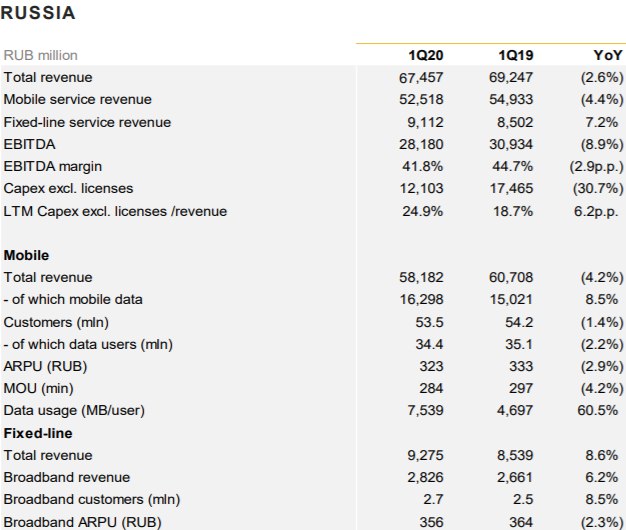Click Data usage (MB/user) label
626x530 pixels.
click(74, 411)
